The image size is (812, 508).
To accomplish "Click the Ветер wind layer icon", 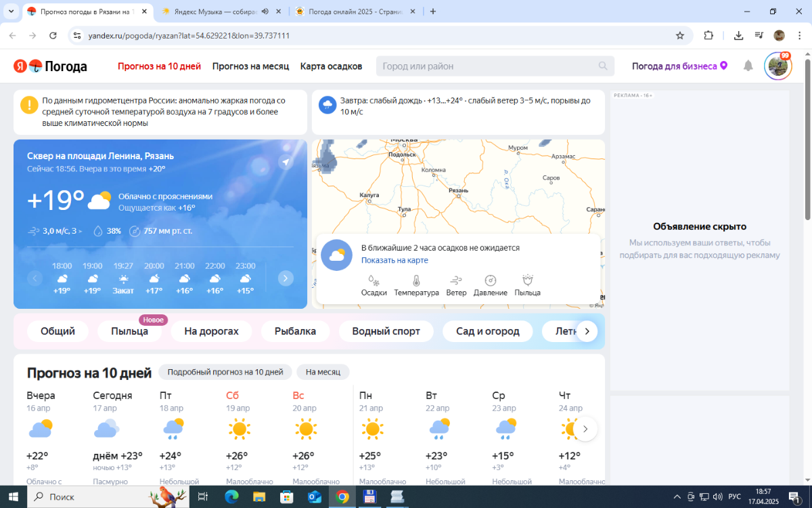I will pos(456,280).
